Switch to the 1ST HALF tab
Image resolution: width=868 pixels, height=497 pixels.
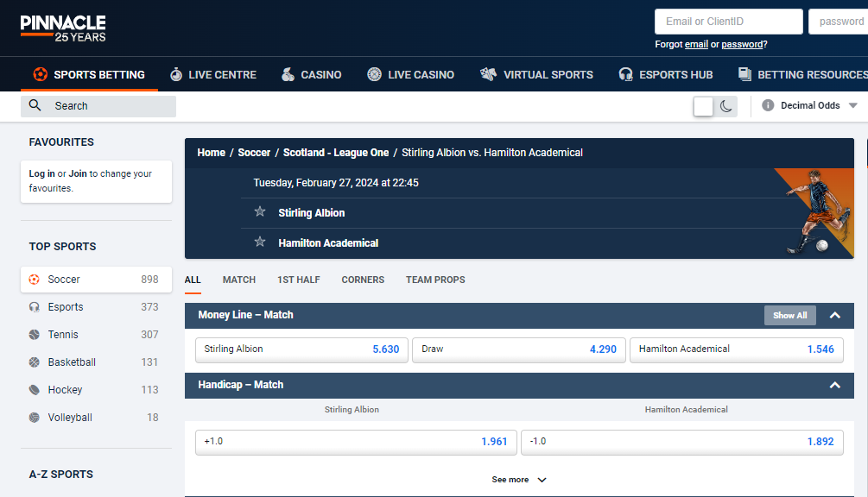click(298, 280)
